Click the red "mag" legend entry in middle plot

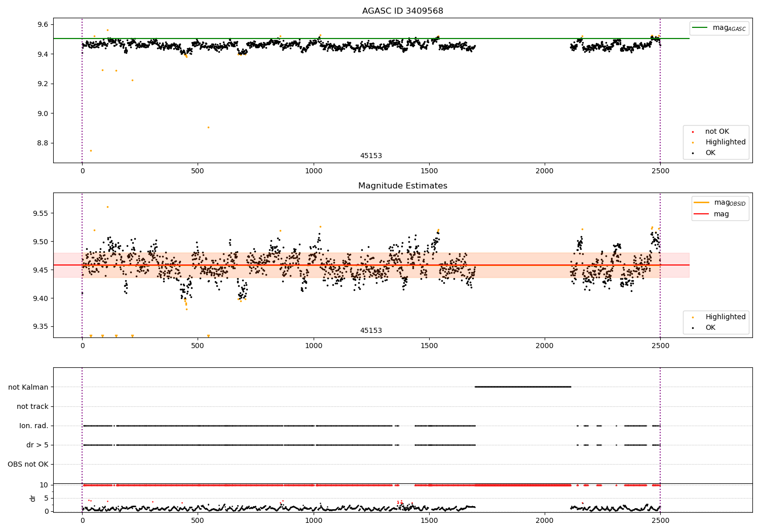pos(711,214)
